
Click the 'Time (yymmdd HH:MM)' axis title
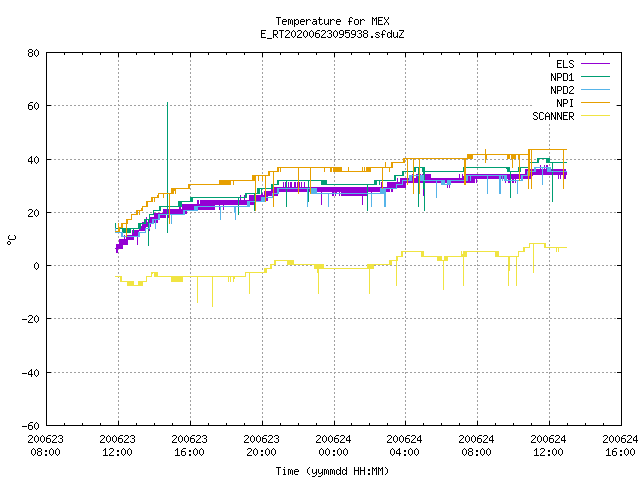click(x=332, y=471)
